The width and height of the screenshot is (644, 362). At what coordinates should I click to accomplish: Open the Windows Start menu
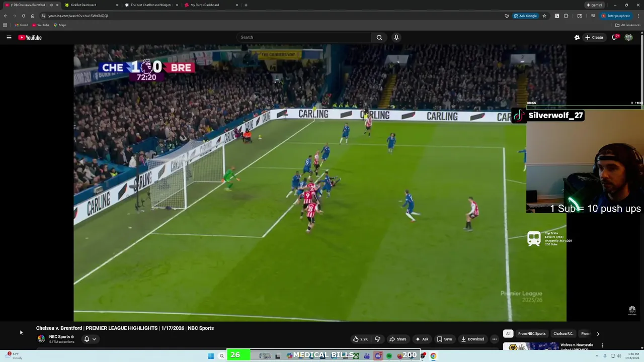[x=211, y=356]
